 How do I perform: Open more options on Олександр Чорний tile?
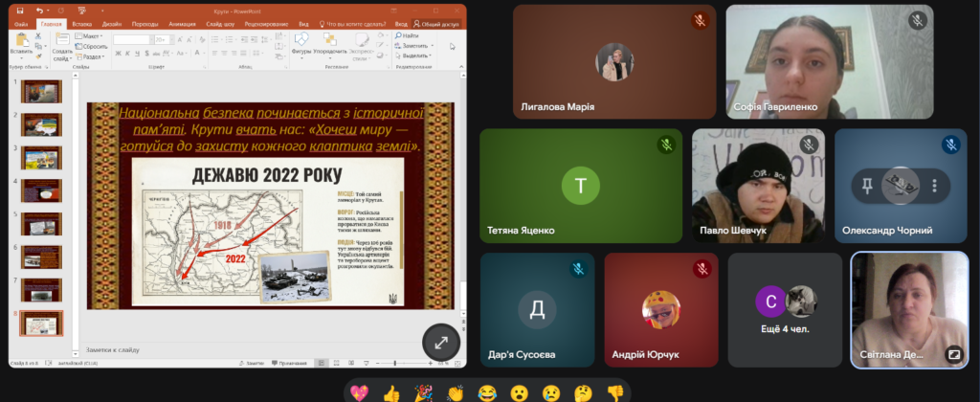point(934,185)
